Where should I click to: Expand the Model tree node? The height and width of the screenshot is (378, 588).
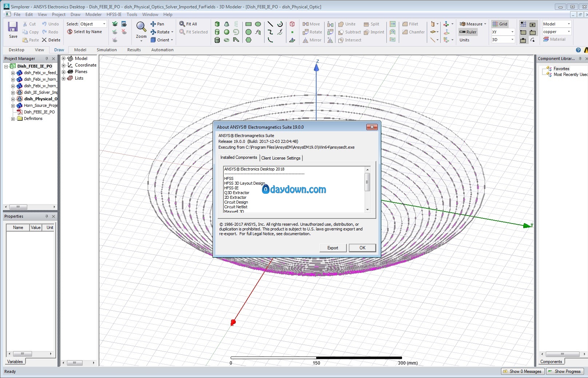pyautogui.click(x=63, y=58)
